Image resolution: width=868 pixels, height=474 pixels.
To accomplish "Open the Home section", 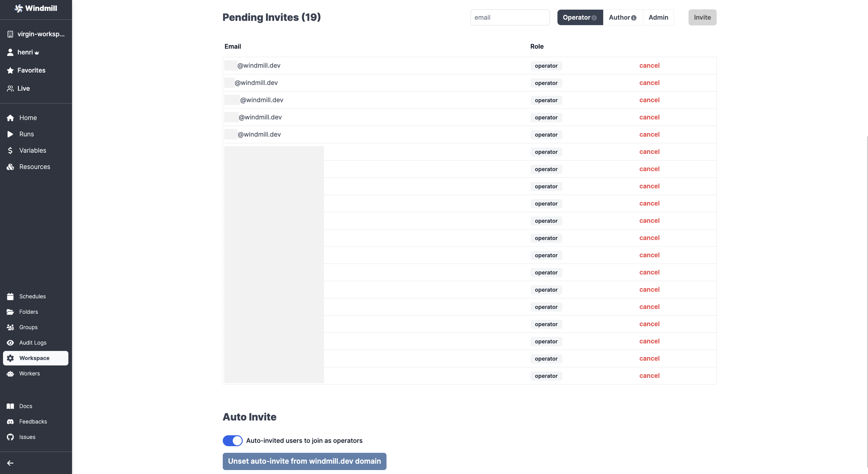I will [28, 117].
